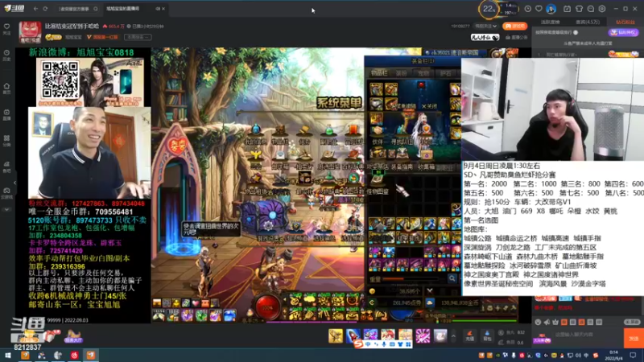Open the emoji picker in the chat toolbar
The width and height of the screenshot is (644, 362).
539,323
